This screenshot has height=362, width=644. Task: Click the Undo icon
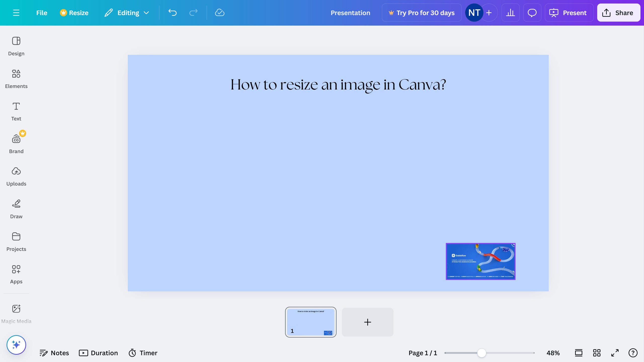pyautogui.click(x=172, y=13)
